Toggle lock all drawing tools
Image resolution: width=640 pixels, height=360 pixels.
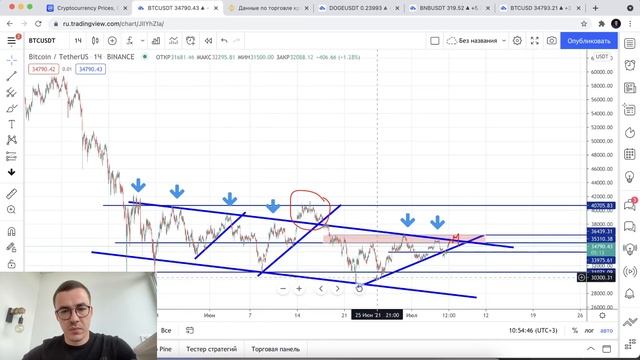pyautogui.click(x=11, y=264)
